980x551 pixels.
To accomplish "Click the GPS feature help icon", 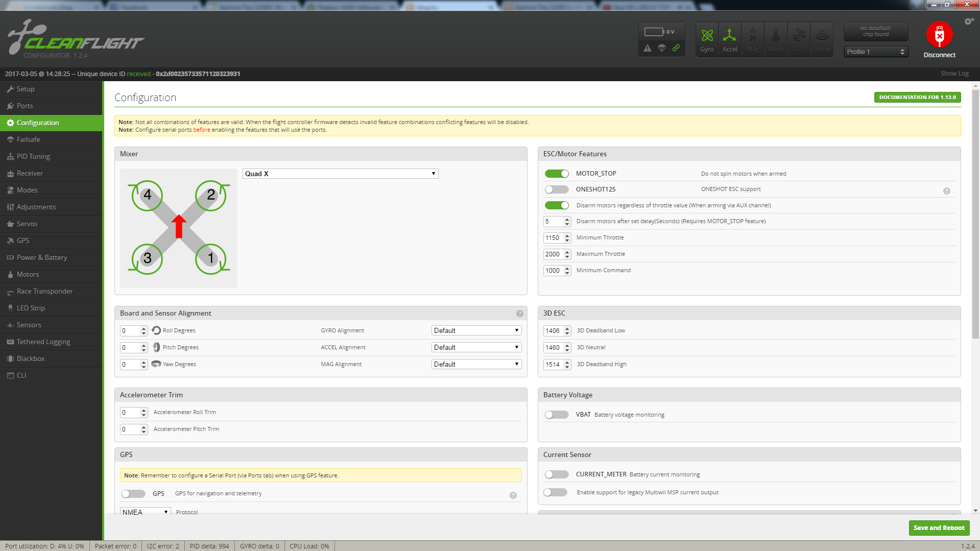I will [x=513, y=495].
